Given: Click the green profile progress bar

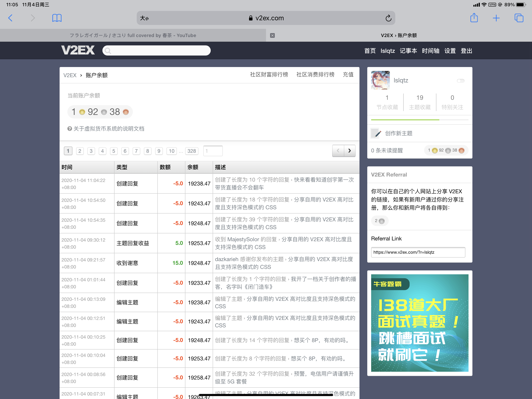Looking at the screenshot, I should point(405,120).
